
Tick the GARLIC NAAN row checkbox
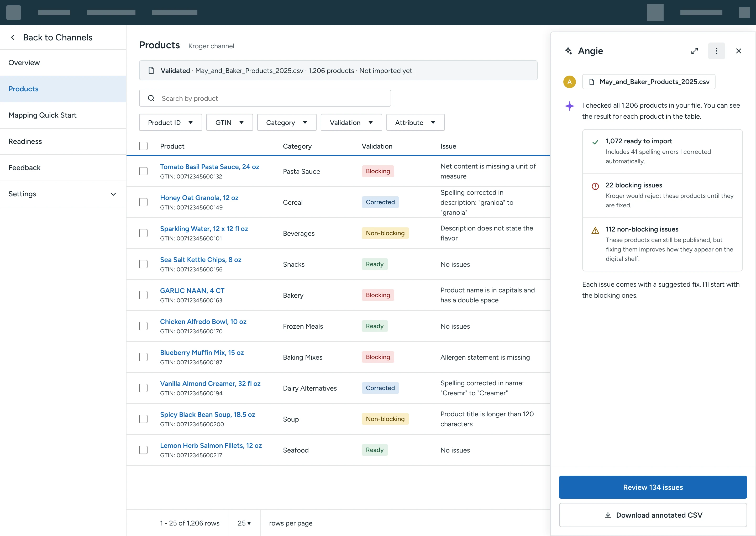[143, 295]
